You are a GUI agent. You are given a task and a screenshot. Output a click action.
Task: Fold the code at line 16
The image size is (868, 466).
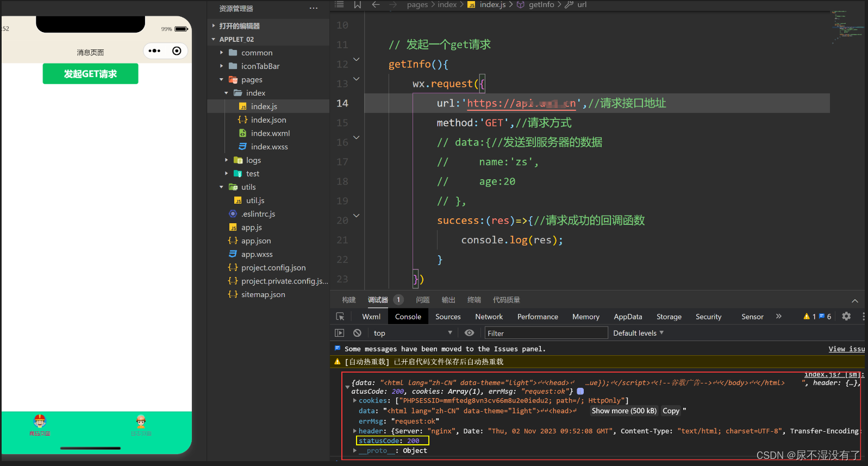(x=357, y=137)
